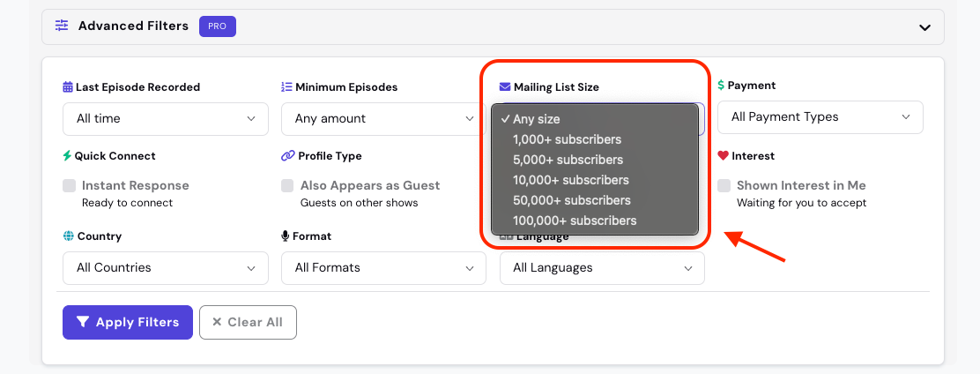This screenshot has height=374, width=980.
Task: Click the lightning bolt Quick Connect icon
Action: (x=68, y=156)
